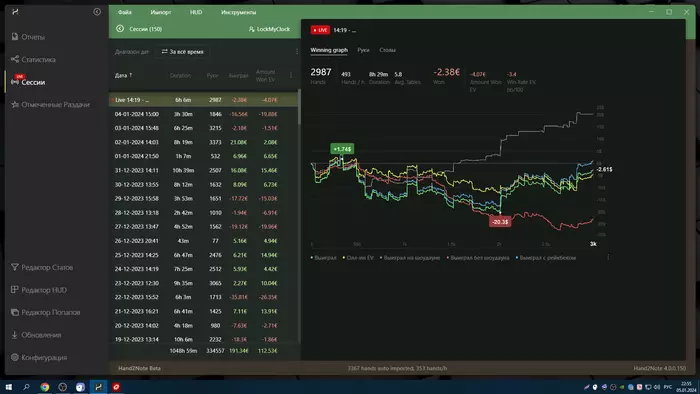The height and width of the screenshot is (394, 700).
Task: Select session 02-01-2024 14:03
Action: point(204,142)
